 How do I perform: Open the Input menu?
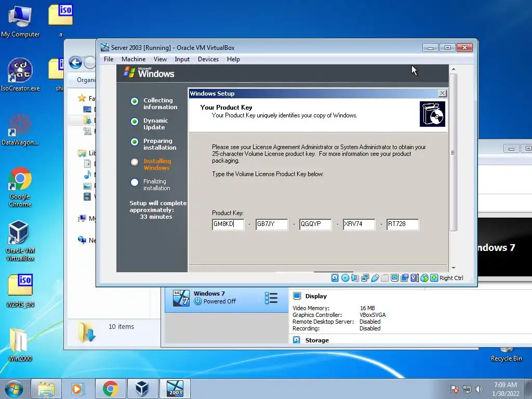182,59
